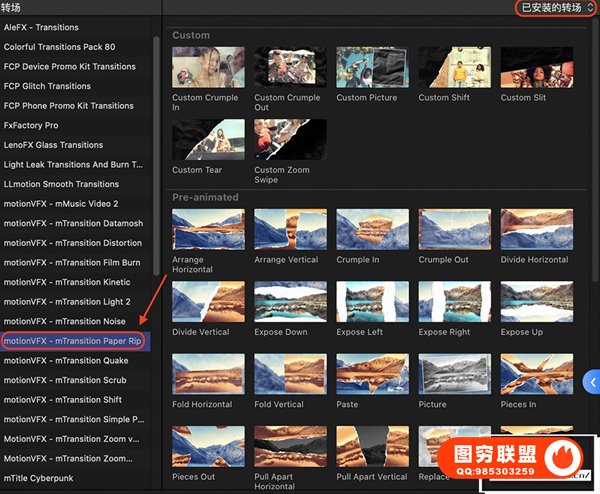Select the Custom Crumple Out thumbnail
Viewport: 600px width, 494px height.
pyautogui.click(x=290, y=68)
